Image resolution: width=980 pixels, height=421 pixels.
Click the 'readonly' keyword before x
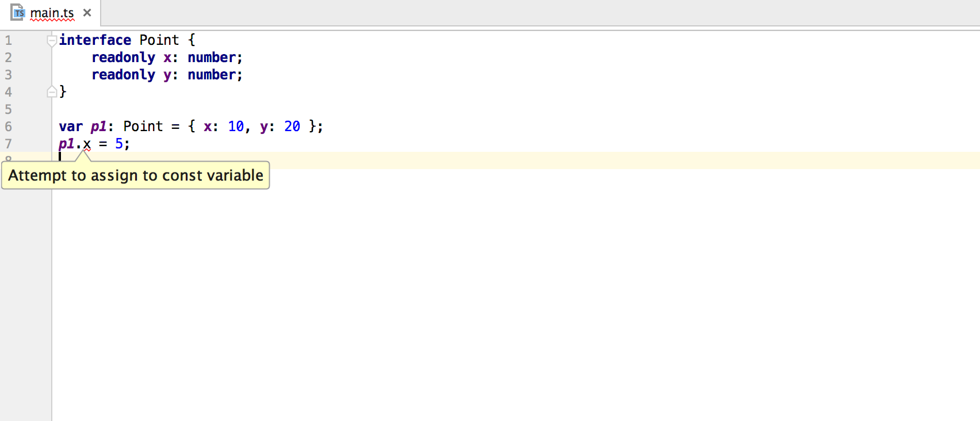tap(124, 58)
